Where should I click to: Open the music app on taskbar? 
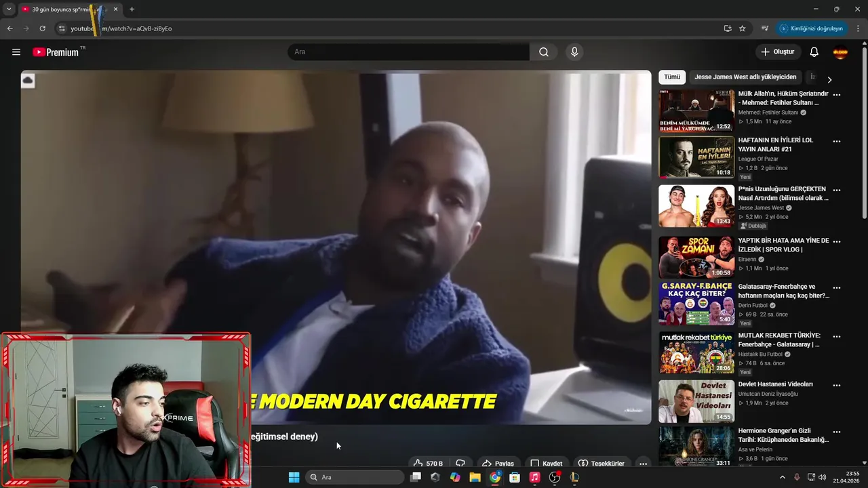tap(534, 477)
